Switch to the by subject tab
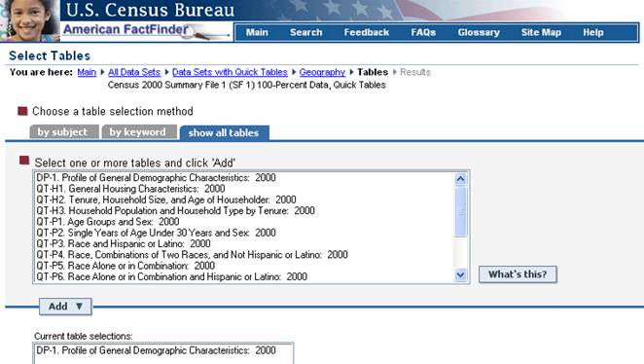This screenshot has width=644, height=364. (64, 132)
